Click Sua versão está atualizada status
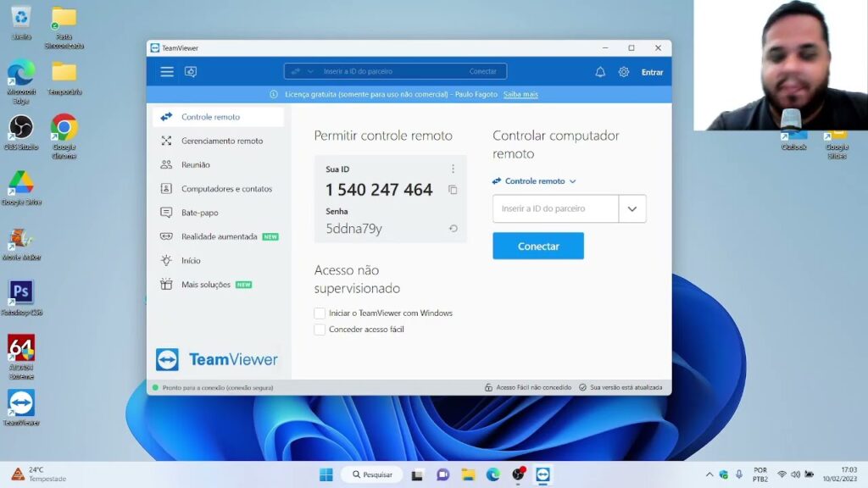The image size is (868, 488). (620, 387)
